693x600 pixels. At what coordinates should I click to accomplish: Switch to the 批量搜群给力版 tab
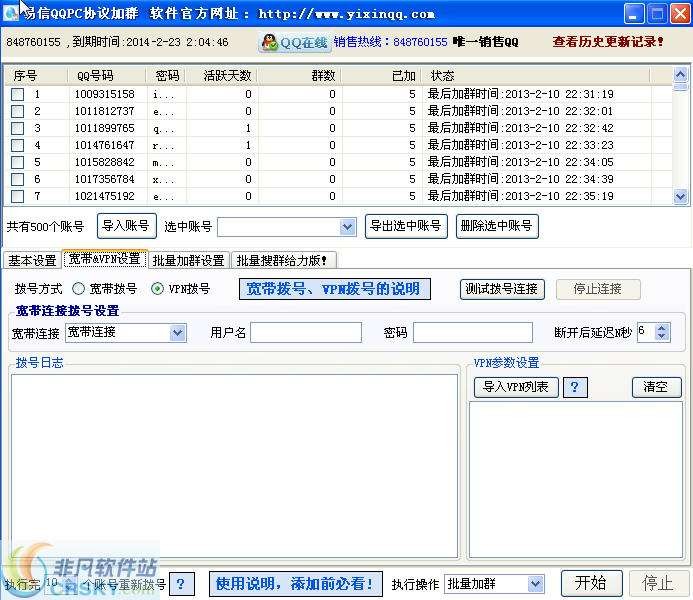pos(283,260)
